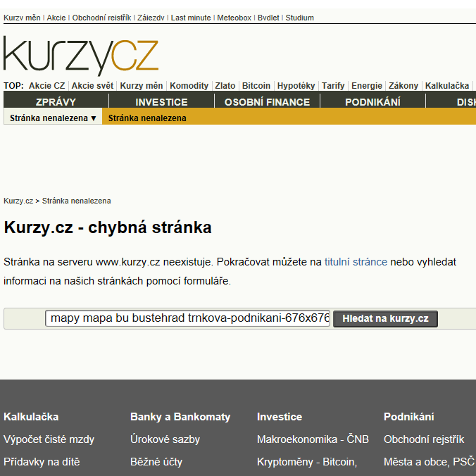Expand the Stránka nenalezena dropdown
476x476 pixels.
pos(53,118)
